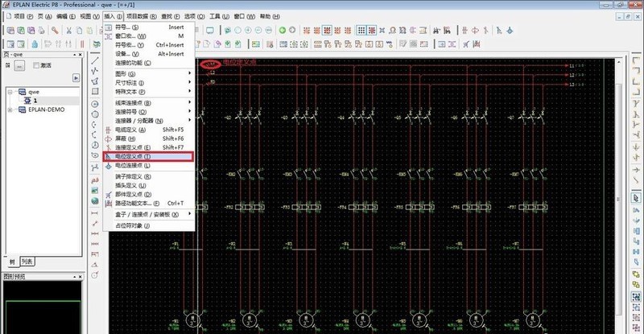This screenshot has width=644, height=334.
Task: Click the path function text toolbar icon
Action: [x=477, y=44]
